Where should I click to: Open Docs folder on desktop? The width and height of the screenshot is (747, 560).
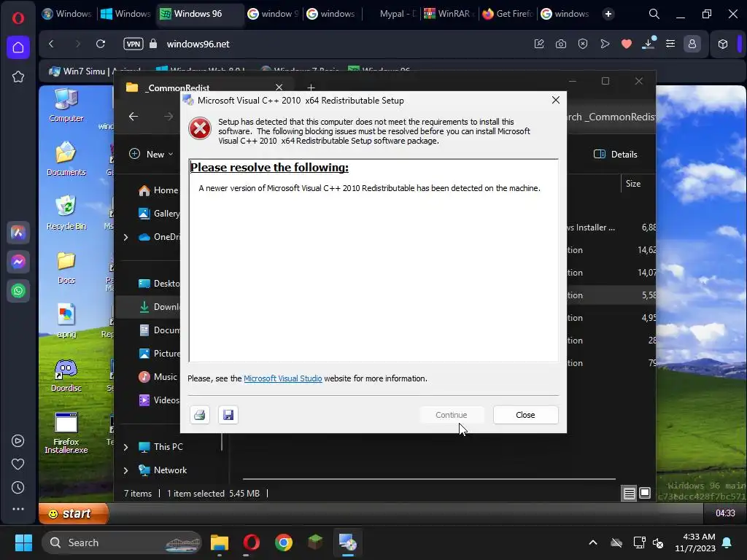click(66, 268)
